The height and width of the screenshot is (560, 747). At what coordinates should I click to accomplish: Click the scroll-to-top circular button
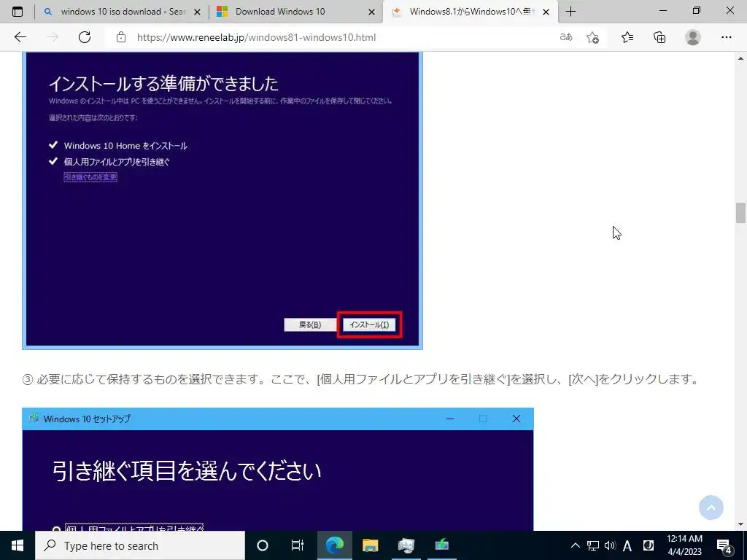pyautogui.click(x=711, y=507)
